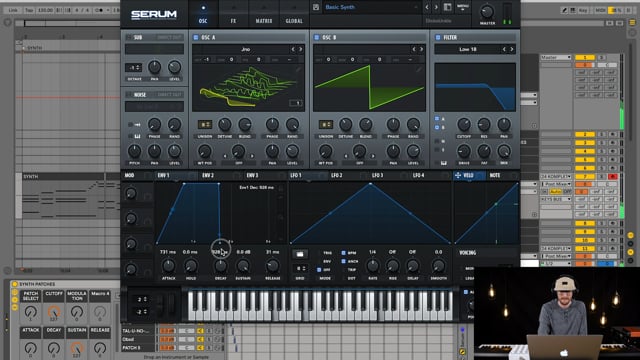The width and height of the screenshot is (640, 360).
Task: Go to next filter type after Low 18
Action: [512, 49]
